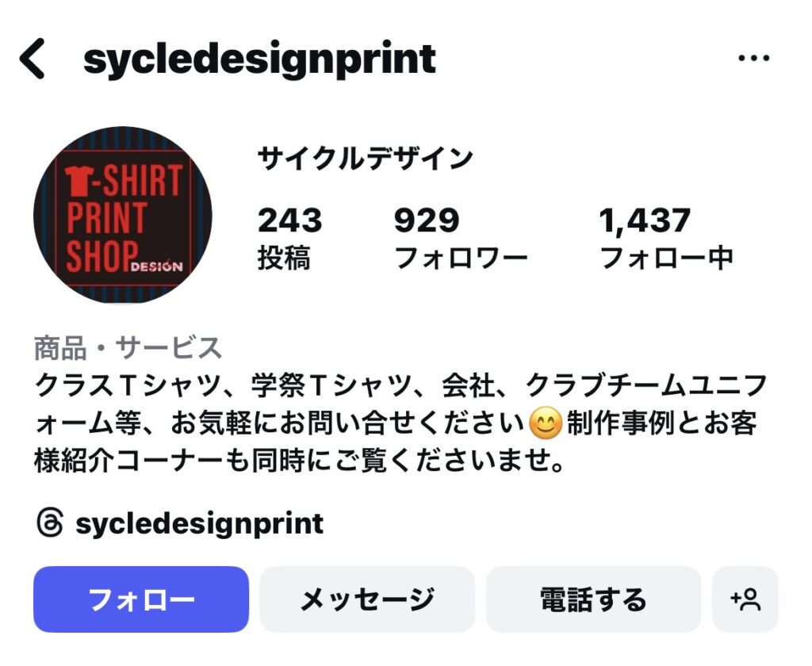Open the 929 フォロワー list

(461, 238)
